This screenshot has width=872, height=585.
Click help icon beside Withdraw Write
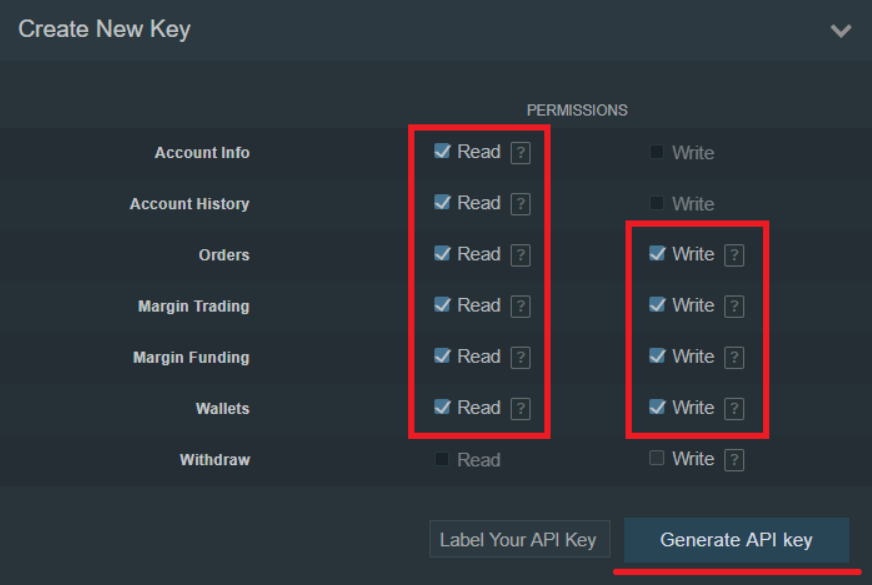click(x=734, y=460)
